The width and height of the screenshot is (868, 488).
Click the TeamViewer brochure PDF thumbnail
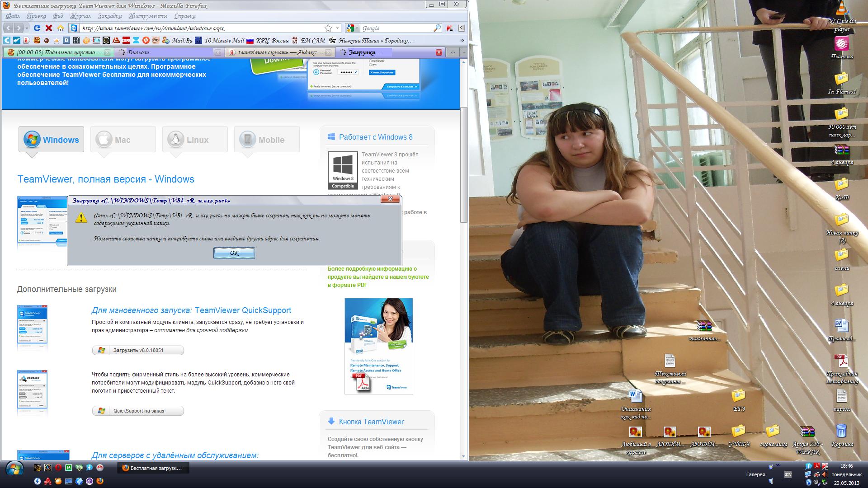(x=378, y=346)
